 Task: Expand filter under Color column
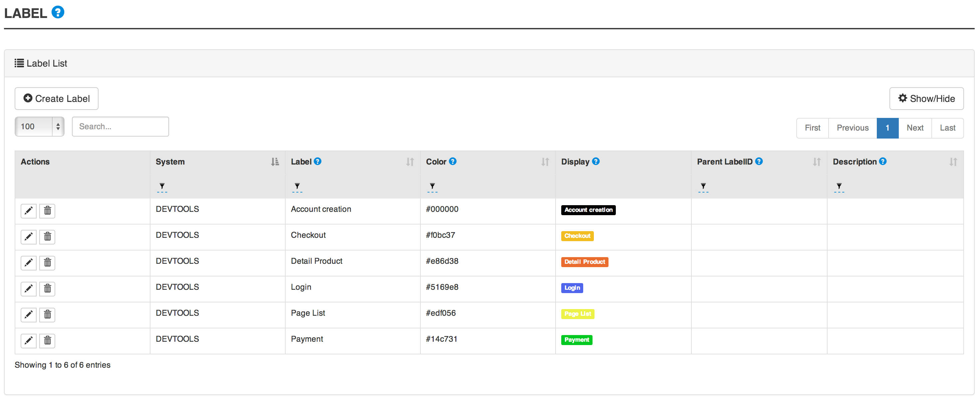click(x=432, y=186)
